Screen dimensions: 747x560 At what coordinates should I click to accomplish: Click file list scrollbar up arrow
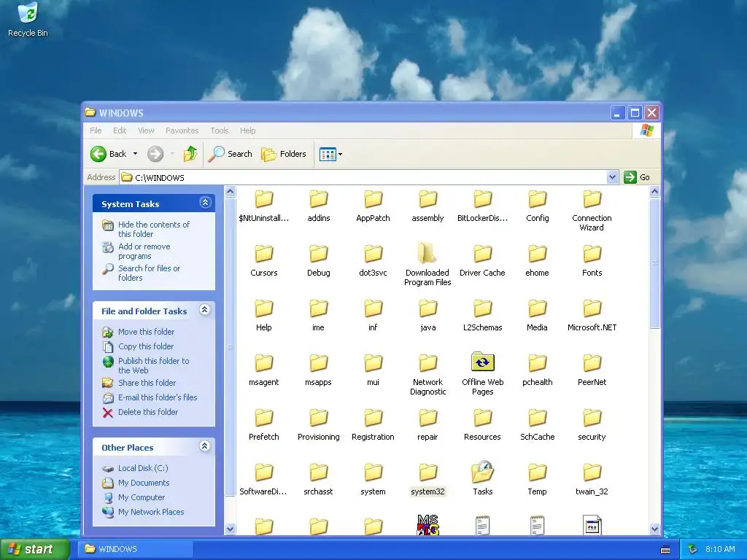[x=654, y=192]
